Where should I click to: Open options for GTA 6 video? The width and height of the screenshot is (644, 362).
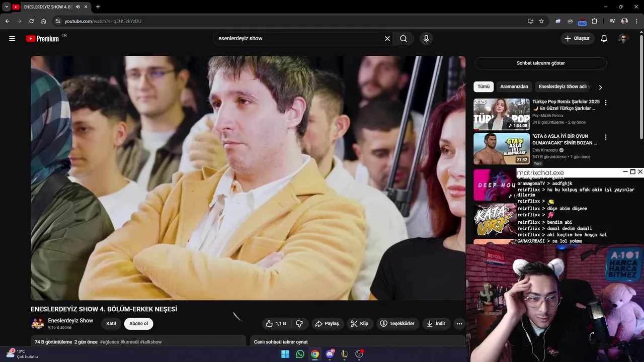[606, 137]
